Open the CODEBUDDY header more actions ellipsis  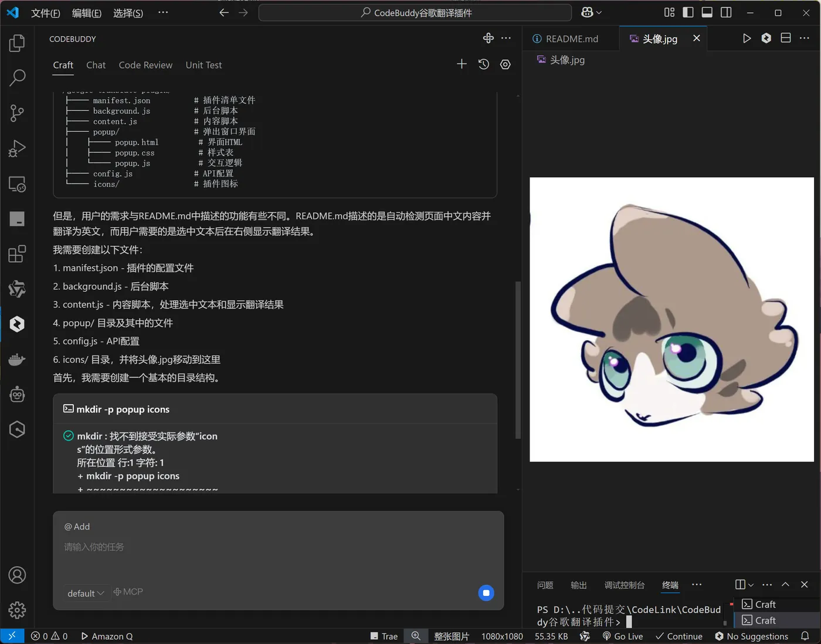(506, 38)
